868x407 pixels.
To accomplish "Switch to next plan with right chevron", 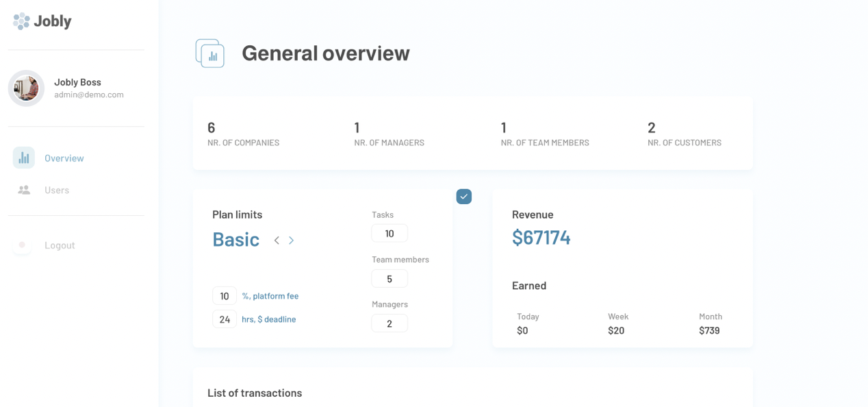I will coord(292,241).
